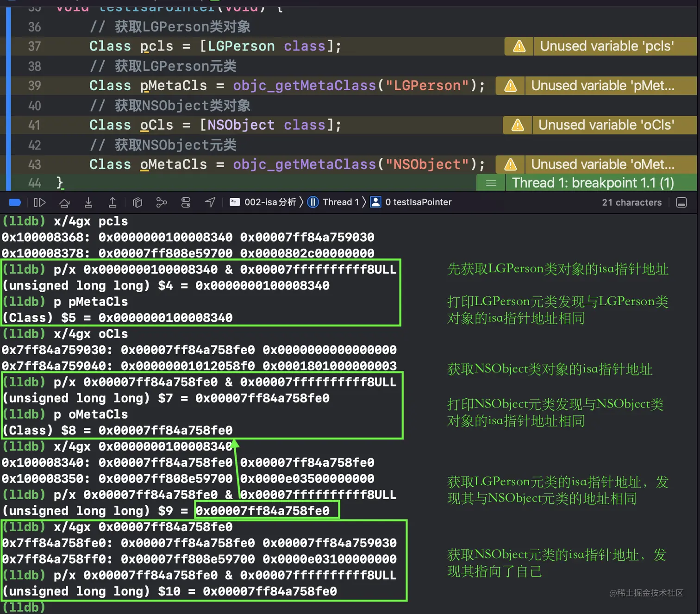The height and width of the screenshot is (614, 700).
Task: Click the Unused variable 'oCls' warning
Action: [x=606, y=125]
